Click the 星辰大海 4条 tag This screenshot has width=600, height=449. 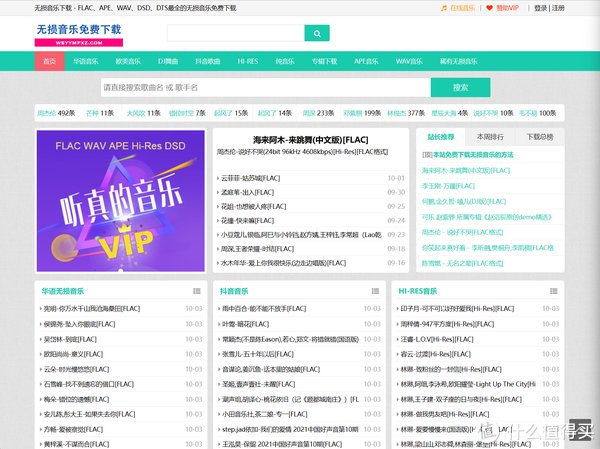tap(450, 113)
